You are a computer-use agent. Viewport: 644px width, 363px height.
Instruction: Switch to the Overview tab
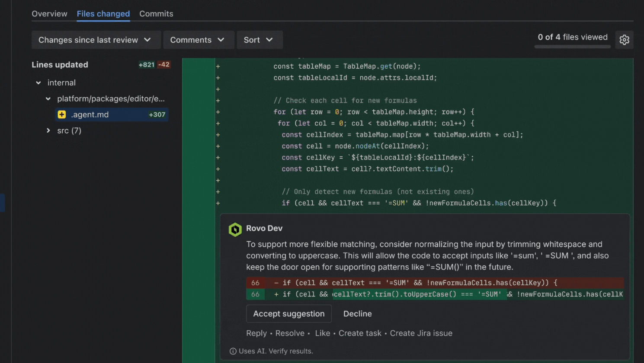pyautogui.click(x=49, y=14)
